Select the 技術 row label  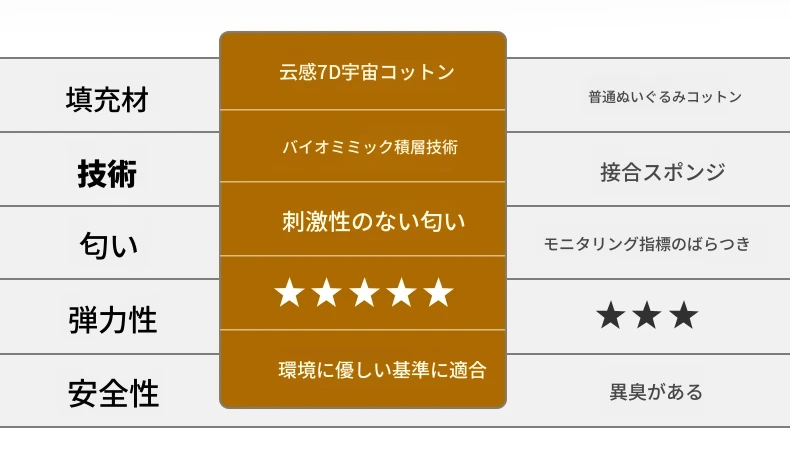click(107, 173)
